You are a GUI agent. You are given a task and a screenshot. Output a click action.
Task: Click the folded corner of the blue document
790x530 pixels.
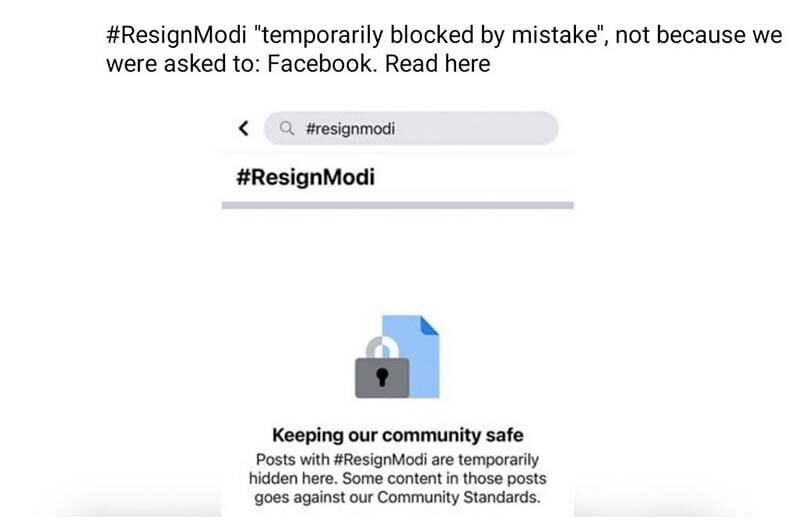click(x=429, y=325)
